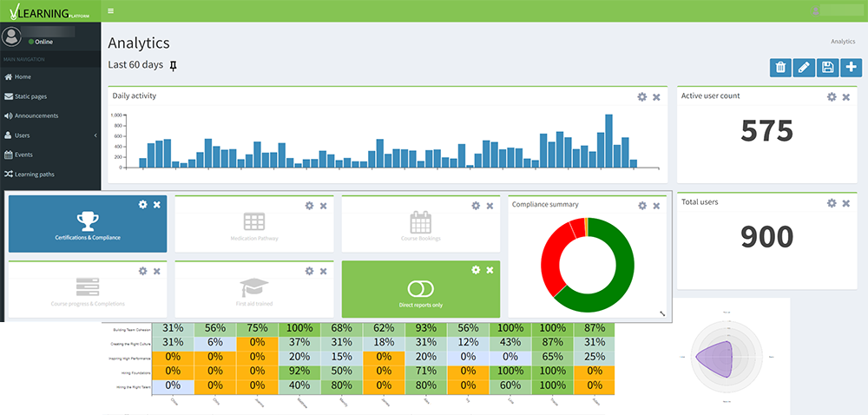
Task: Remove the Total users widget
Action: 845,203
